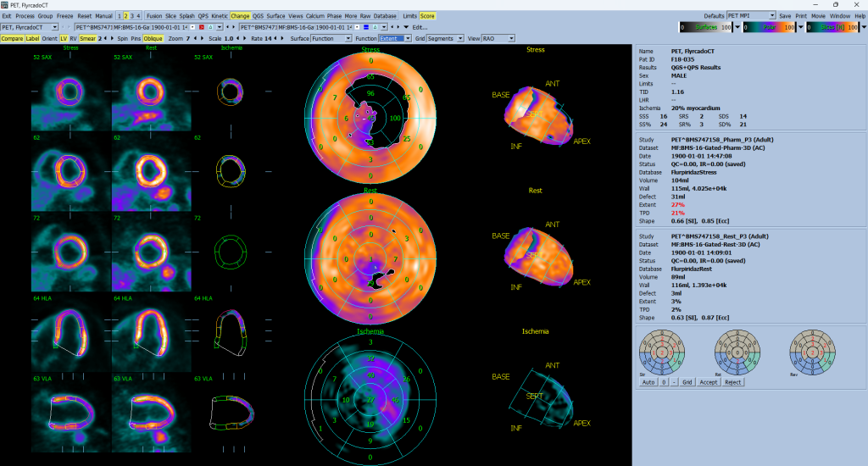Click Edit... next to the dataset selectors
The height and width of the screenshot is (466, 868).
click(420, 27)
